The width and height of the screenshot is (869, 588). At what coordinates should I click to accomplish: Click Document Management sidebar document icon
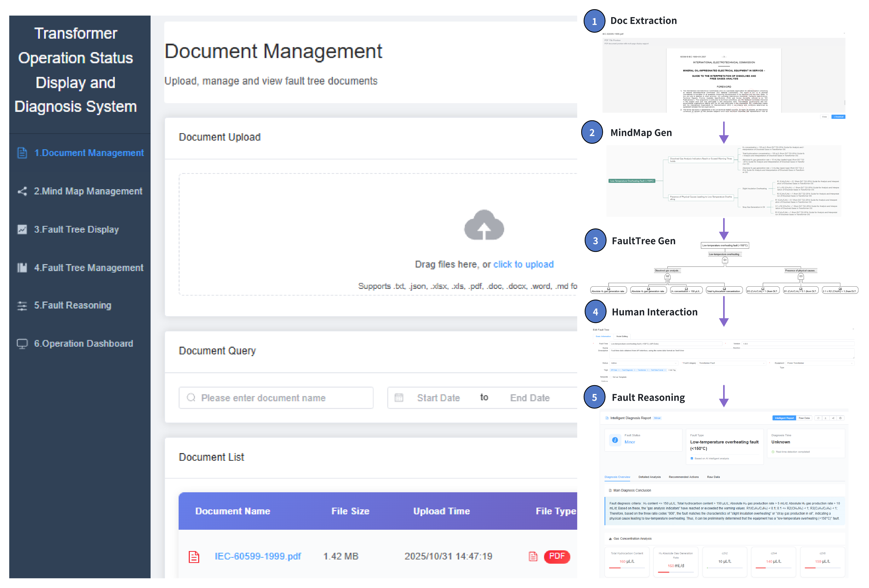coord(22,153)
